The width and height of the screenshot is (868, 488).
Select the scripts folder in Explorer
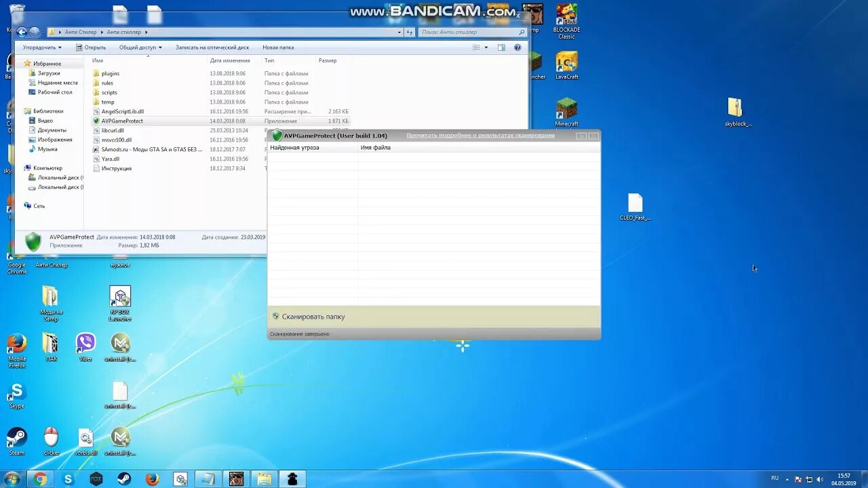pos(109,92)
